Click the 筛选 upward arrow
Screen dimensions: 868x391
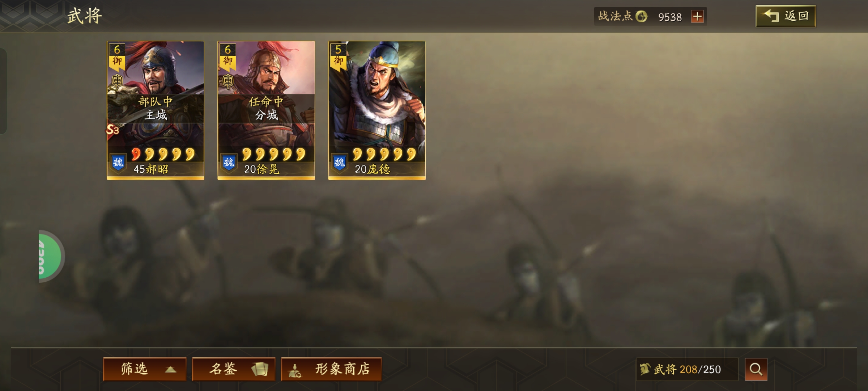171,370
